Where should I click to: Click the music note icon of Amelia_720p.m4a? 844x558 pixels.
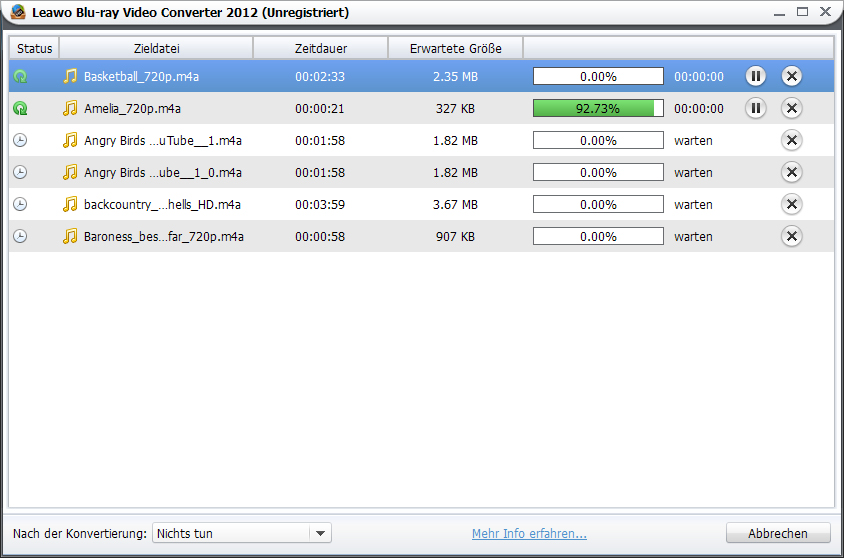click(70, 108)
